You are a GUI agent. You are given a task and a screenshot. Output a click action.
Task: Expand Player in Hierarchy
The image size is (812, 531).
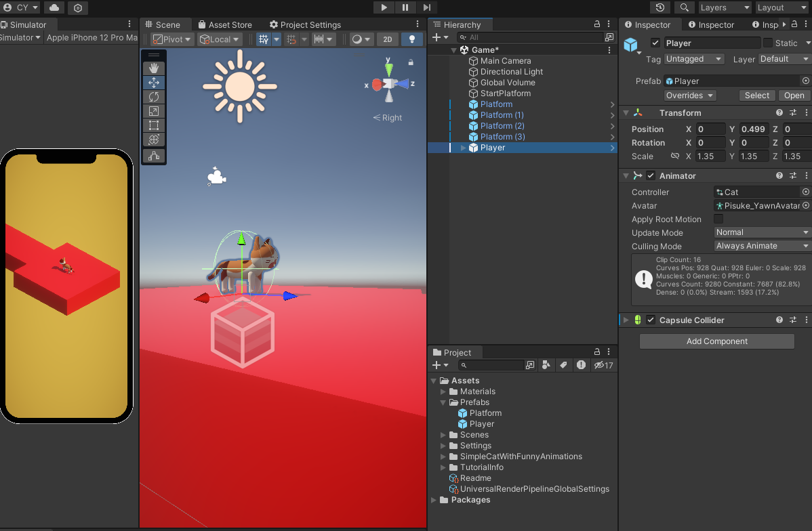click(463, 148)
